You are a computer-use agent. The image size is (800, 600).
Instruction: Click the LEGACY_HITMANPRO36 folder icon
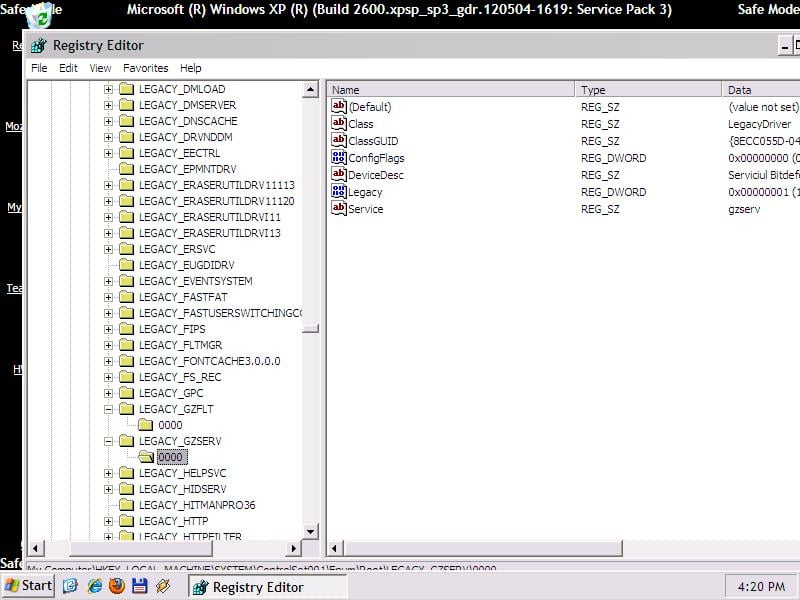(x=126, y=505)
